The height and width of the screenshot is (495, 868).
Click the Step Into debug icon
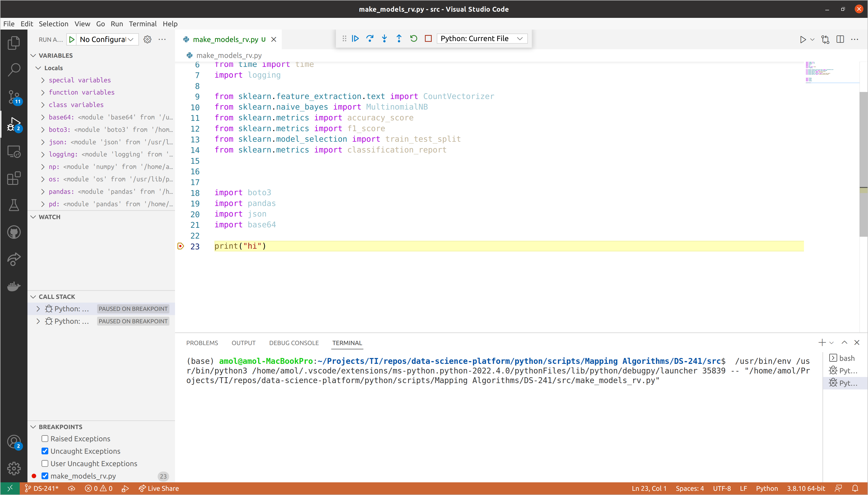384,38
